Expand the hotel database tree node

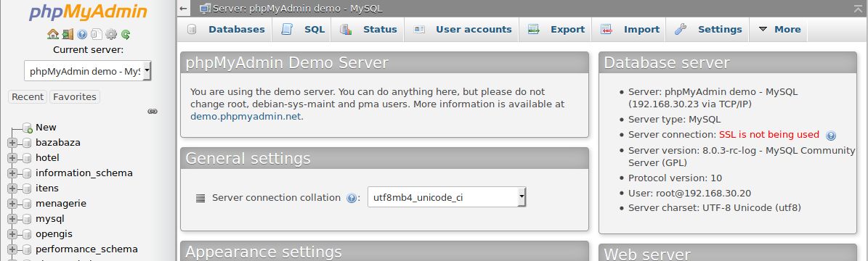pos(12,157)
